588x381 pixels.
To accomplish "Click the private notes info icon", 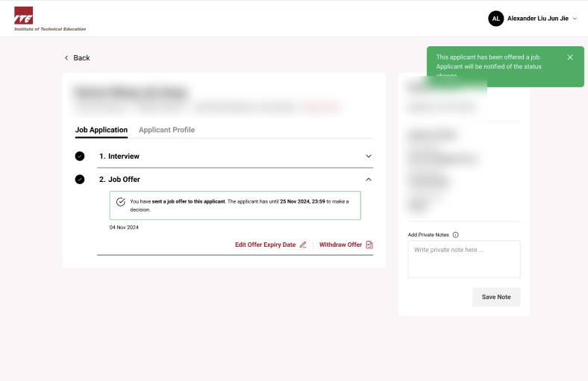I will click(456, 235).
